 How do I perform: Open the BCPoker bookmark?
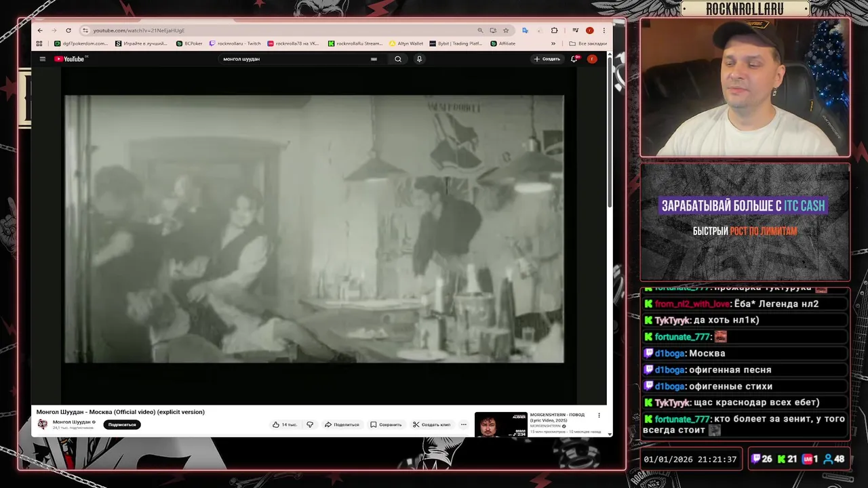tap(189, 43)
